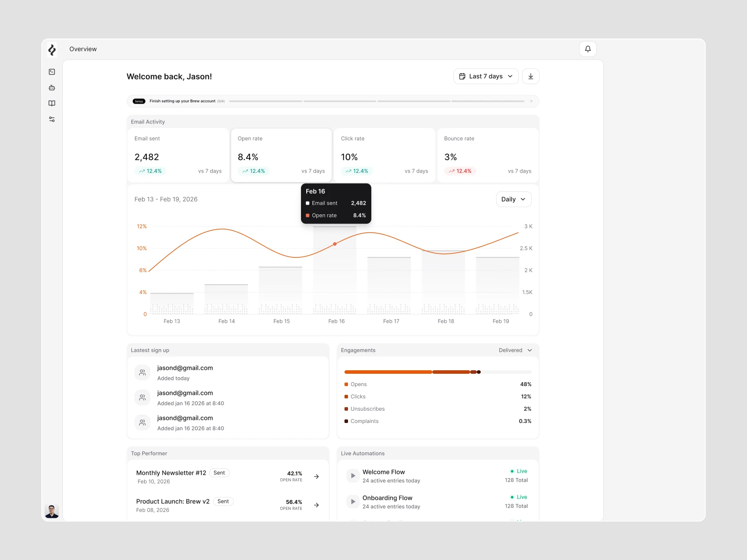The height and width of the screenshot is (560, 747).
Task: Open the user avatar profile
Action: [x=52, y=511]
